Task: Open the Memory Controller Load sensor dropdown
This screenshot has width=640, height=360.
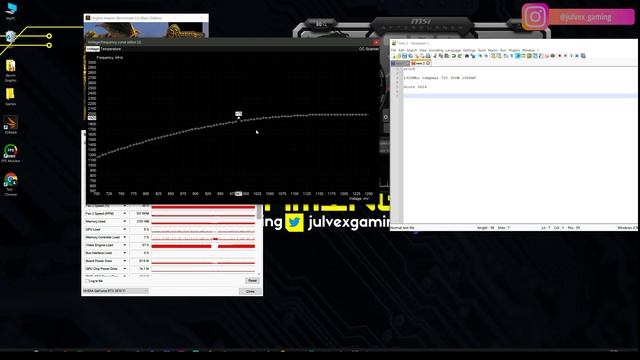Action: click(125, 237)
